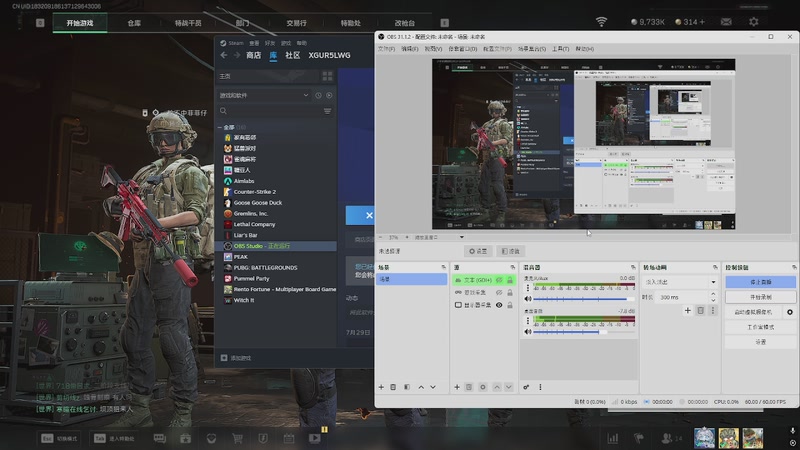This screenshot has width=800, height=450.
Task: Open OBS 工具(T) menu
Action: click(x=560, y=49)
